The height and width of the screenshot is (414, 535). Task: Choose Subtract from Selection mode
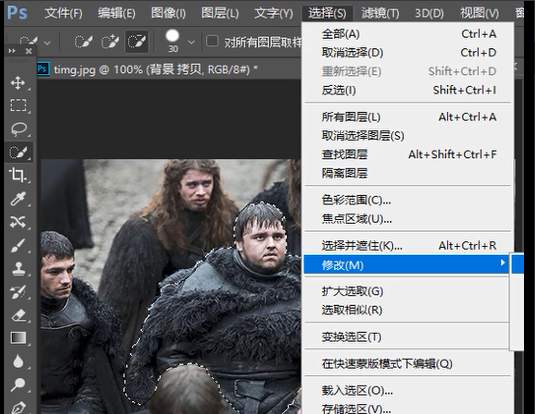coord(136,42)
